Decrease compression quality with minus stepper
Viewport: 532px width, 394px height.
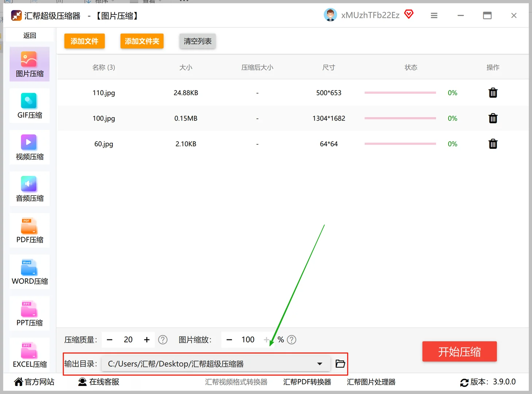tap(109, 340)
